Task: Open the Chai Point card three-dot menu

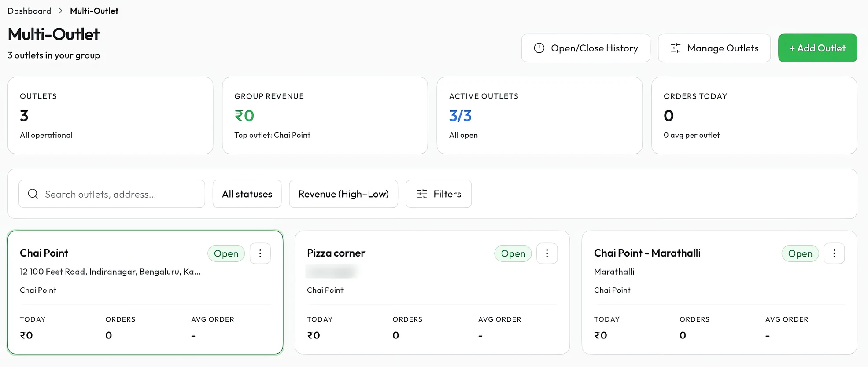Action: tap(260, 253)
